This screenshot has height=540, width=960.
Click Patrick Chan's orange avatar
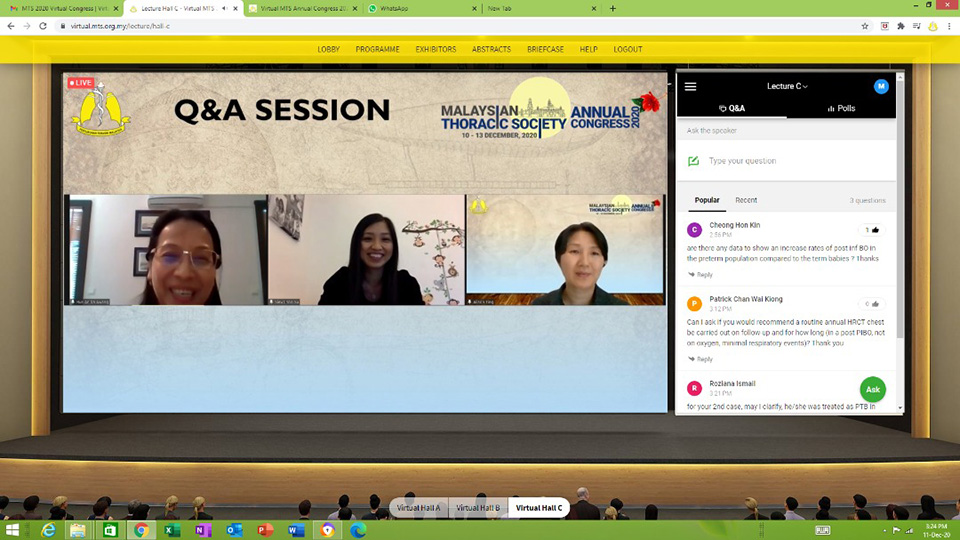point(694,304)
